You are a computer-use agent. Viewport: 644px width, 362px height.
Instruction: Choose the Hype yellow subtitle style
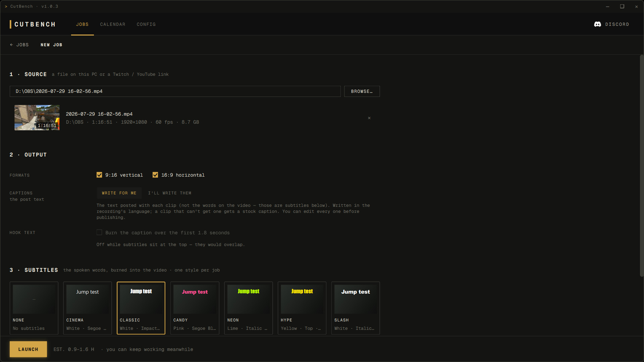click(x=302, y=308)
